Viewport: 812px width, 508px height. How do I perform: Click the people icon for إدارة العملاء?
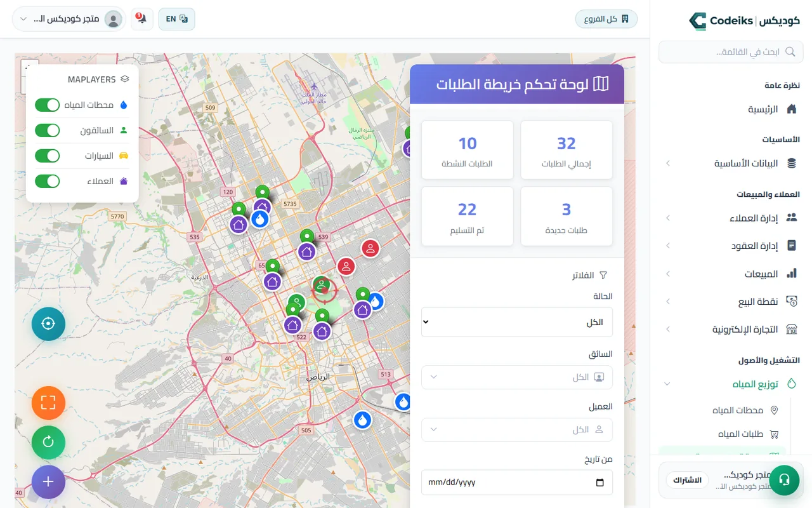[x=791, y=218]
